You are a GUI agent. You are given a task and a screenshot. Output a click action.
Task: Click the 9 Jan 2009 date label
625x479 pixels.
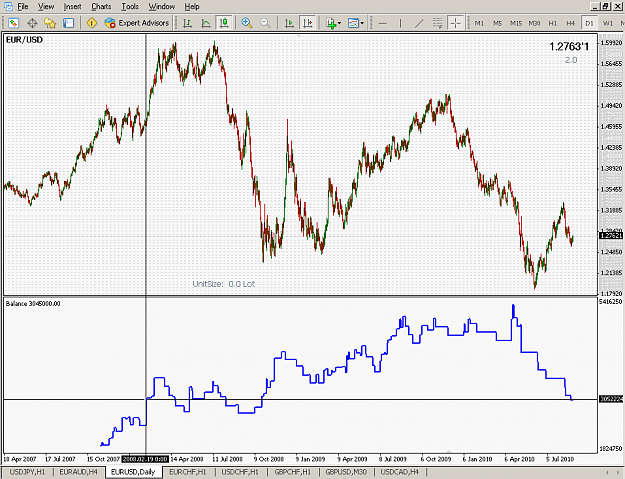(x=311, y=459)
